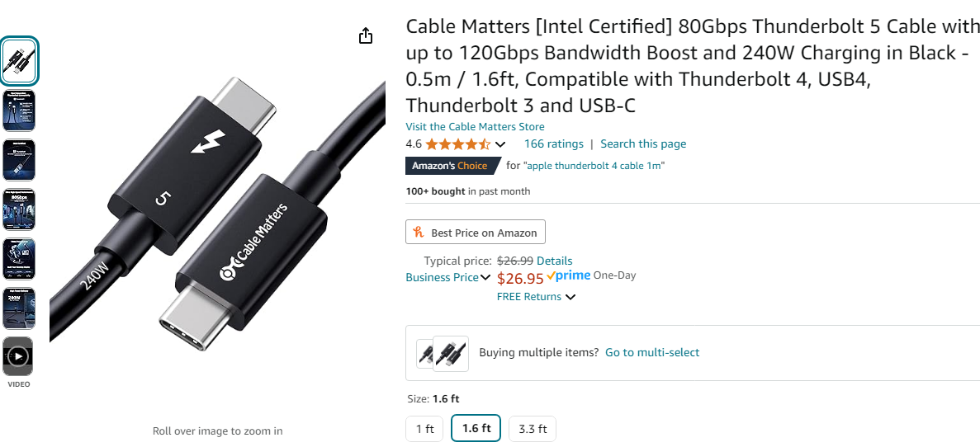Choose the 1.6 ft size option
Image resolution: width=980 pixels, height=447 pixels.
(476, 429)
